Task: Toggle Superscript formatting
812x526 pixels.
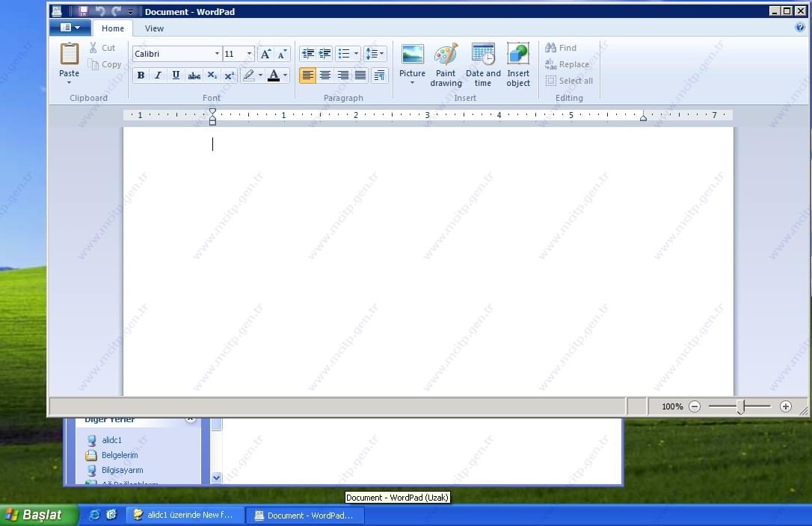Action: pos(230,75)
